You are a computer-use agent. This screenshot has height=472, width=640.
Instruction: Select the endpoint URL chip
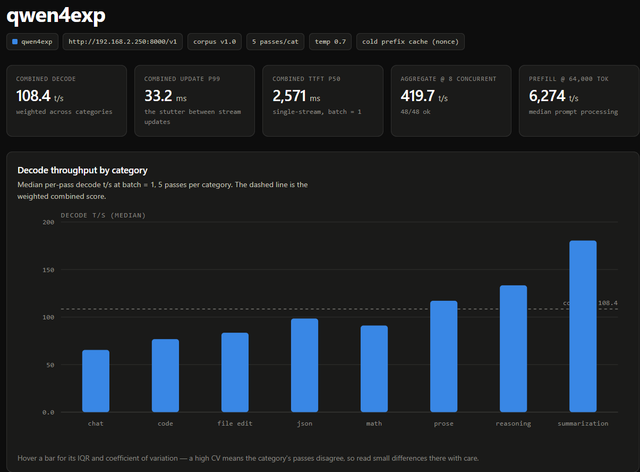click(122, 42)
